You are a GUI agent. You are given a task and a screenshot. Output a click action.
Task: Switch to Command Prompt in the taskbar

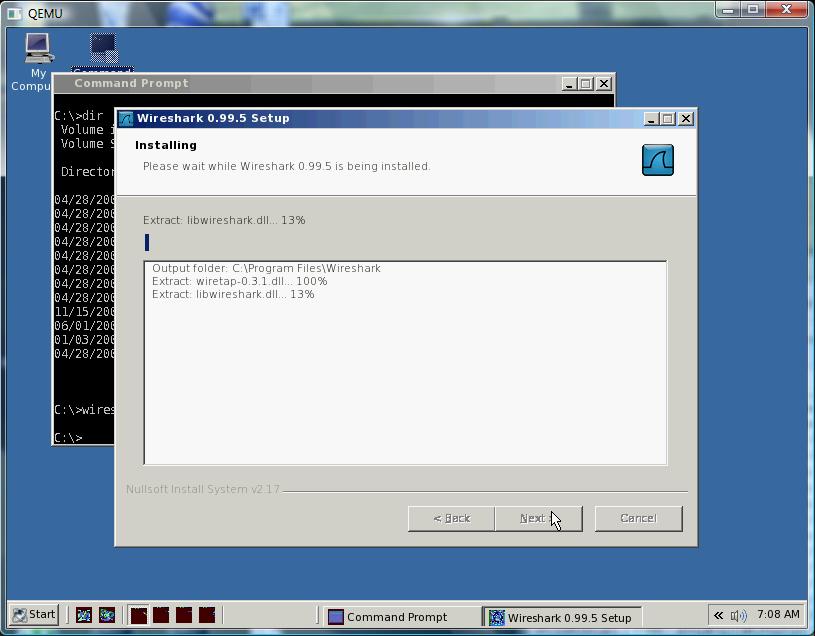coord(397,617)
